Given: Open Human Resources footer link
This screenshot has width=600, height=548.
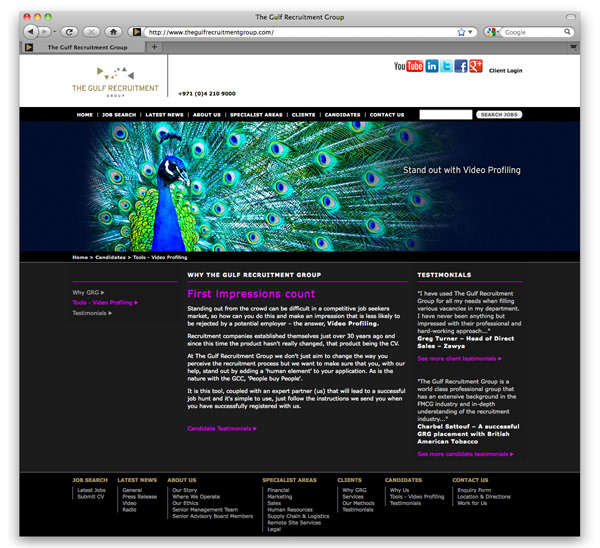Looking at the screenshot, I should 290,510.
